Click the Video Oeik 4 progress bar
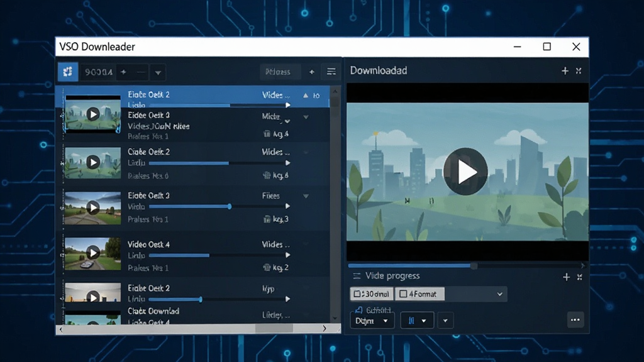The height and width of the screenshot is (362, 644). 217,255
